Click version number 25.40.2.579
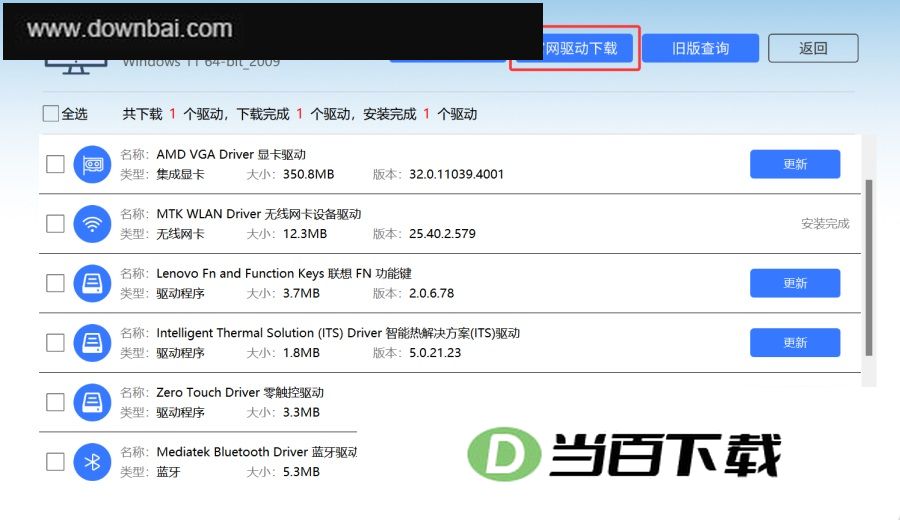Screen dimensions: 900x520 pos(443,234)
